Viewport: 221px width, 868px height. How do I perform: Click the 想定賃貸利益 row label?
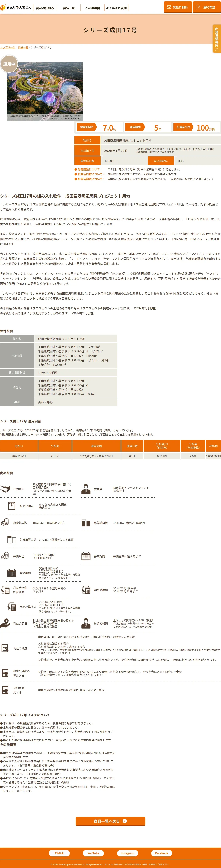click(17, 373)
